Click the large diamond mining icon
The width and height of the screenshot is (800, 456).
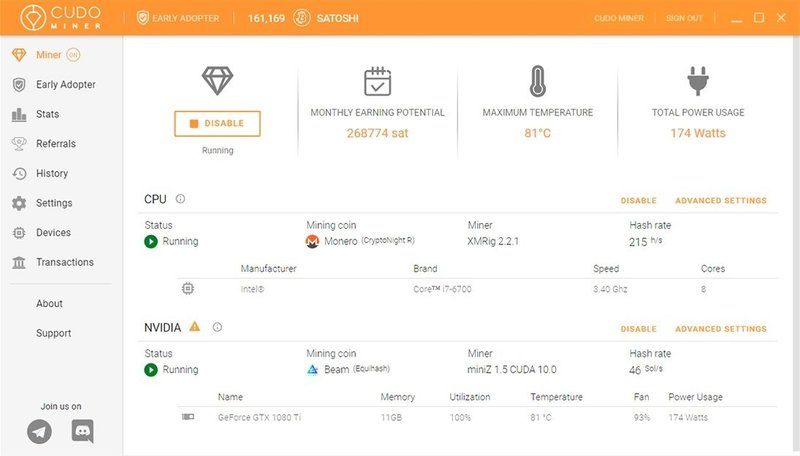217,81
